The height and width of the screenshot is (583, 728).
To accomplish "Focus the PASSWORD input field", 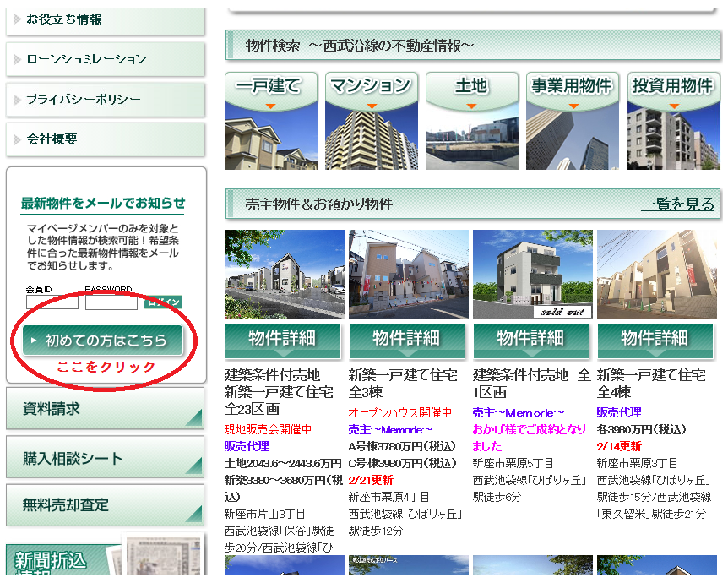I will click(111, 302).
